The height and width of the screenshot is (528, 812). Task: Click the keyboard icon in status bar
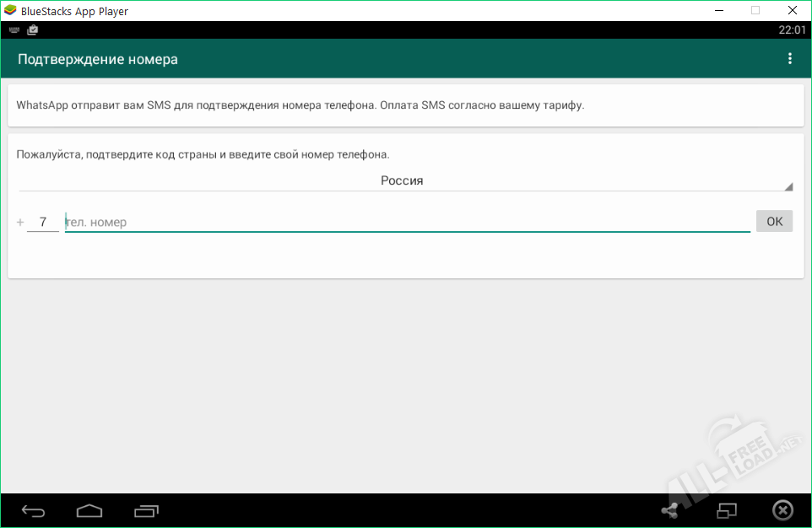(14, 30)
